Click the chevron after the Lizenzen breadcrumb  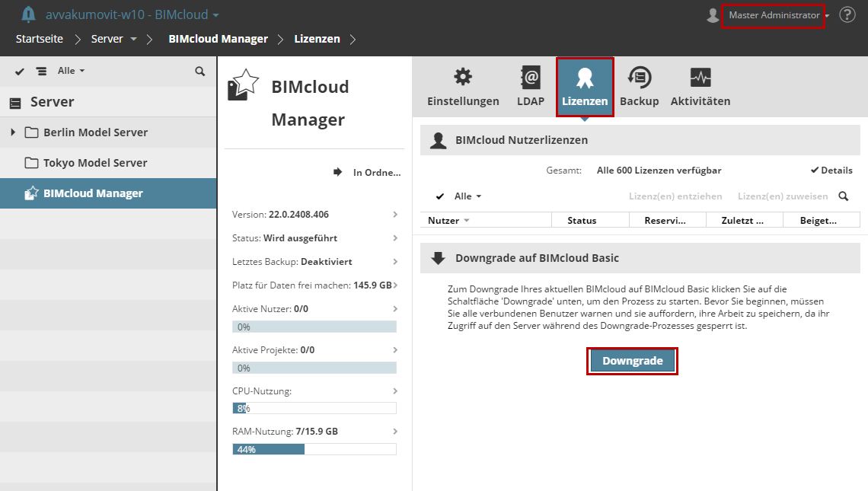tap(353, 40)
